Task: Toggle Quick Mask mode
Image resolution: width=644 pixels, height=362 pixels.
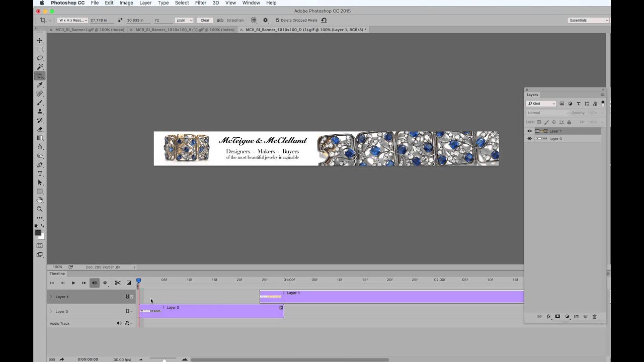Action: point(40,246)
